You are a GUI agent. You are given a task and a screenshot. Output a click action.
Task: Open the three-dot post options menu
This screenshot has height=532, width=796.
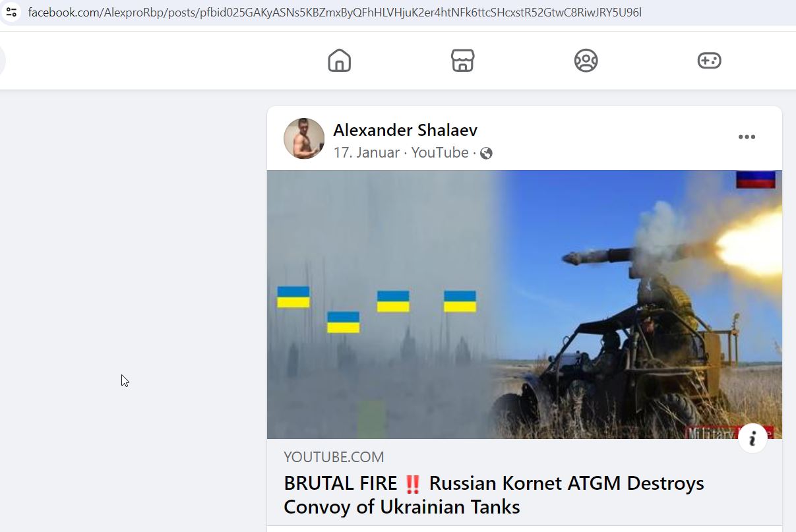(x=747, y=137)
